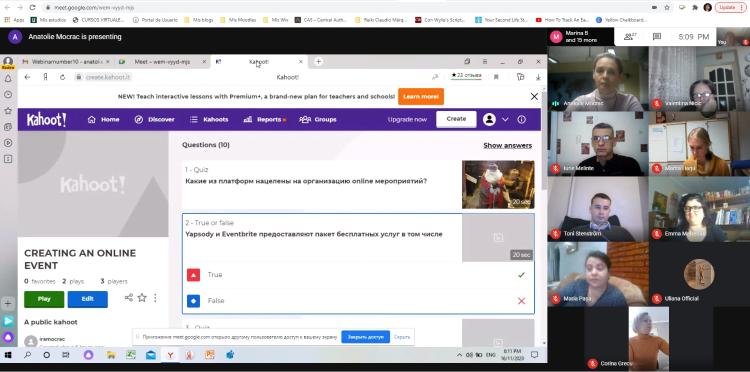Viewport: 750px width, 372px height.
Task: Toggle Show answers for questions
Action: tap(507, 145)
